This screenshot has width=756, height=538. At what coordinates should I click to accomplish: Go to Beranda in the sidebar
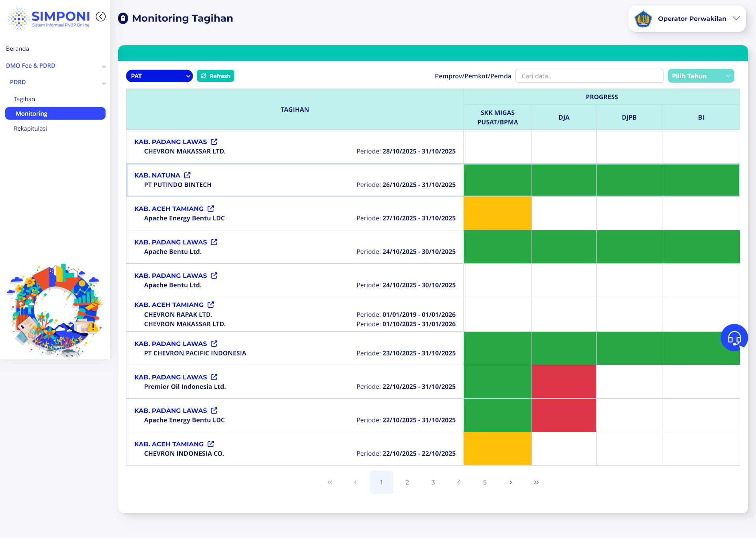pos(18,49)
